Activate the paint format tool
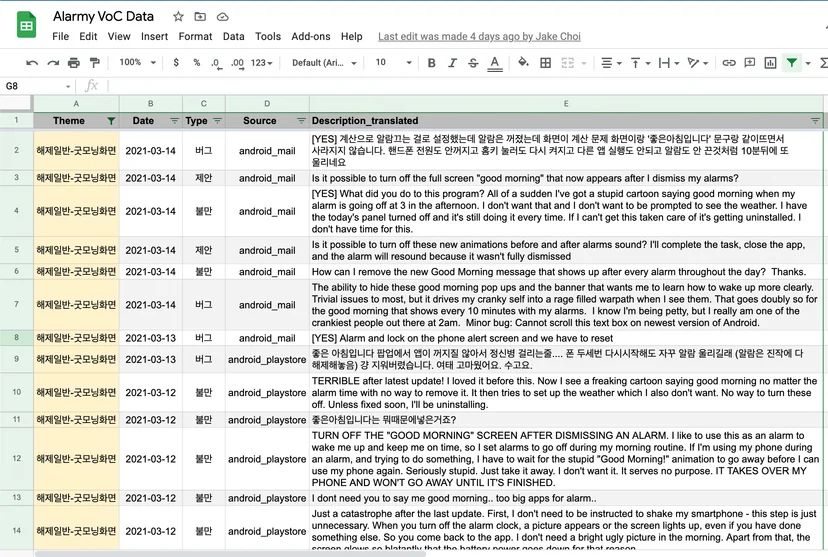The width and height of the screenshot is (828, 557). [95, 63]
